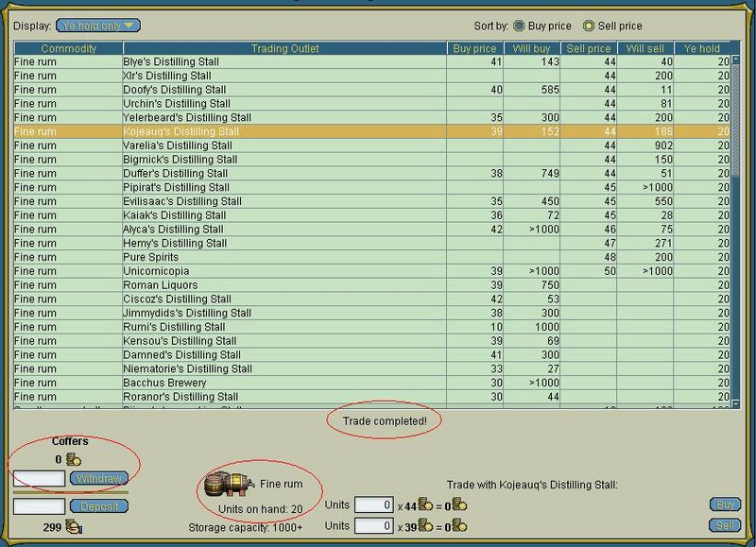756x547 pixels.
Task: Click the 299 pieces of eight amount
Action: 53,528
